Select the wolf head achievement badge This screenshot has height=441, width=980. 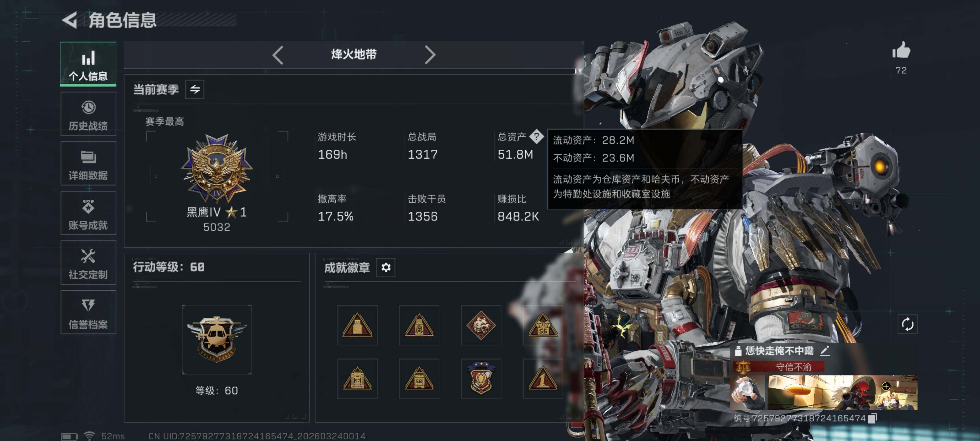tap(481, 325)
